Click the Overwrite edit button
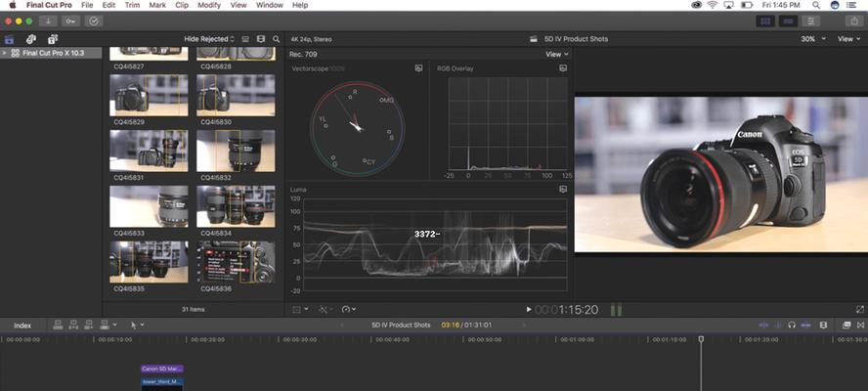Screen dimensions: 868x391 click(104, 326)
